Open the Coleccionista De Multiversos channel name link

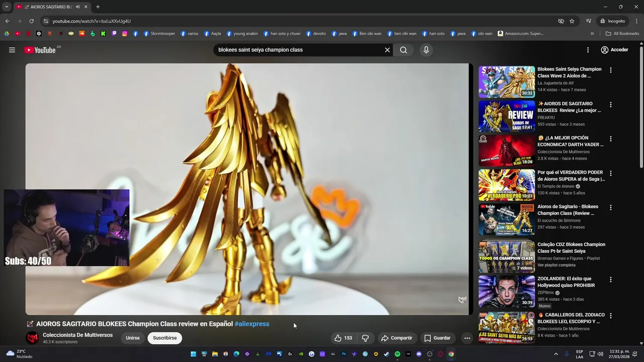77,335
